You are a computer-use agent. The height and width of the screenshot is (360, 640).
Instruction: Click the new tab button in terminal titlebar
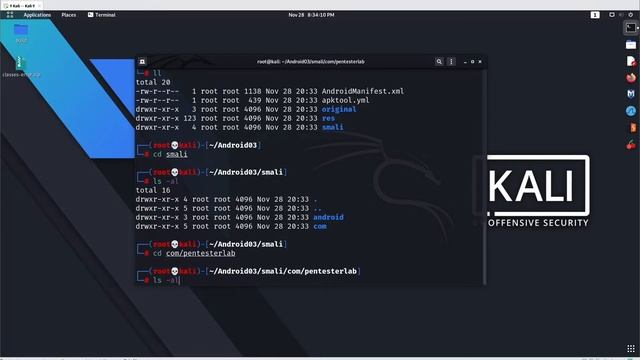pyautogui.click(x=142, y=62)
